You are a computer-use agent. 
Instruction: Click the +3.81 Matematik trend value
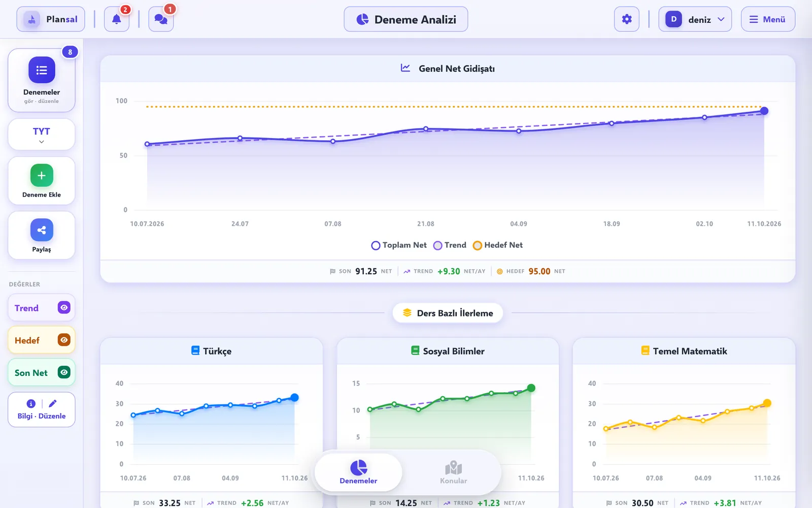pyautogui.click(x=725, y=503)
